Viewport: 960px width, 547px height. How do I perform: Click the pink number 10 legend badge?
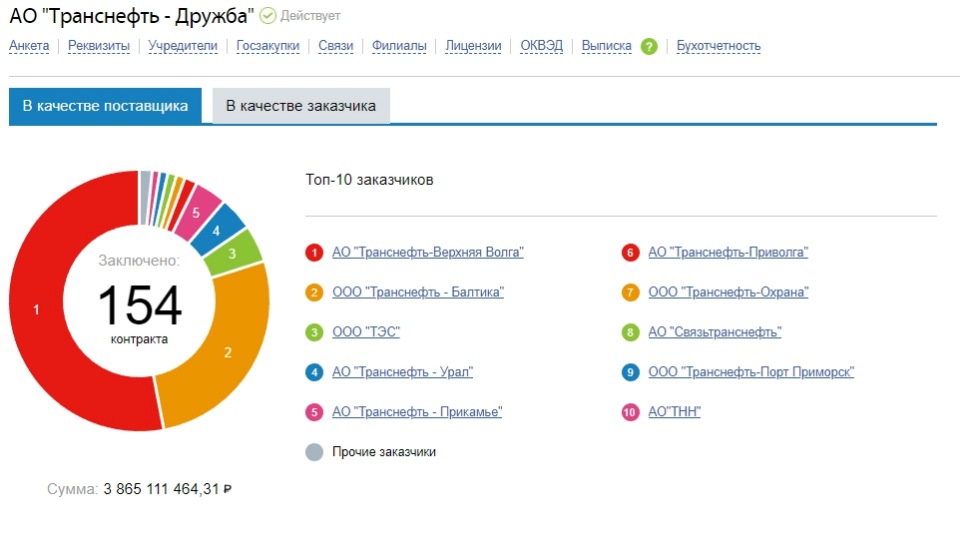630,412
